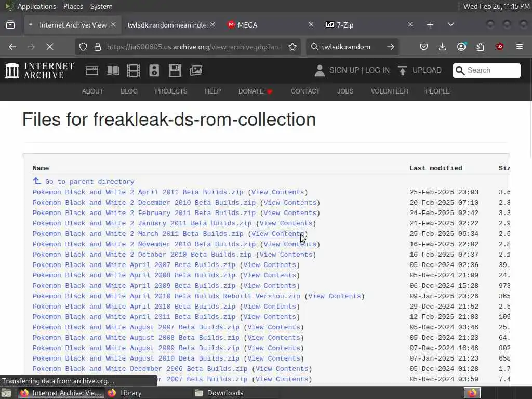This screenshot has width=532, height=399.
Task: Focus the Internet Archive Search field
Action: (x=486, y=70)
